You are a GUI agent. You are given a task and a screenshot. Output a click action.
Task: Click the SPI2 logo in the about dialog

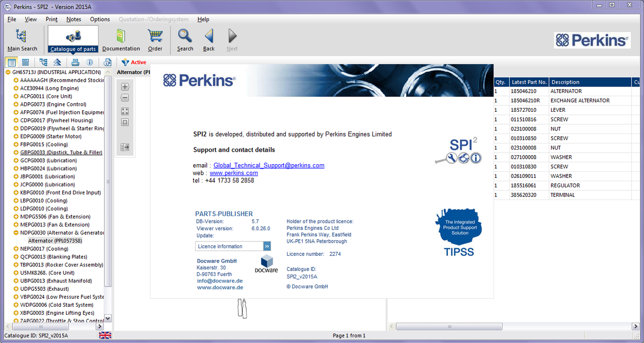click(x=458, y=151)
